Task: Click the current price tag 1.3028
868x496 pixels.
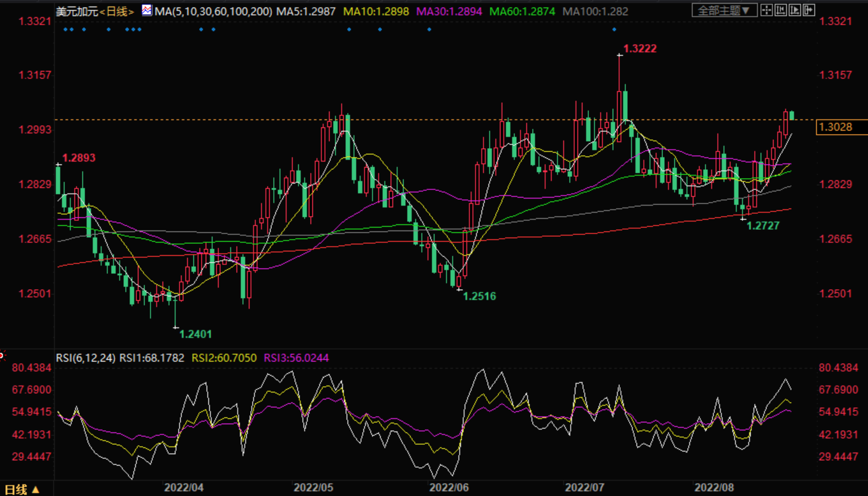Action: 835,127
